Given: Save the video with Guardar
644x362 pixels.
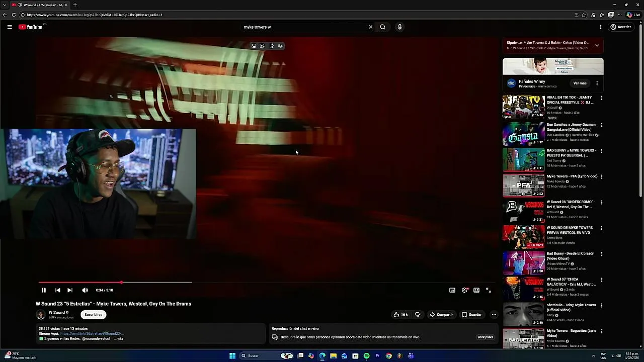Looking at the screenshot, I should pyautogui.click(x=472, y=315).
